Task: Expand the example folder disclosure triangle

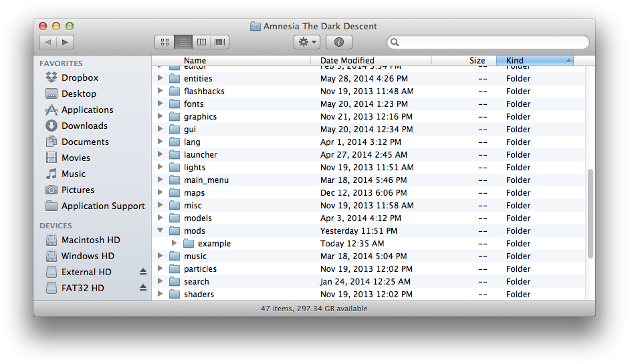Action: 174,243
